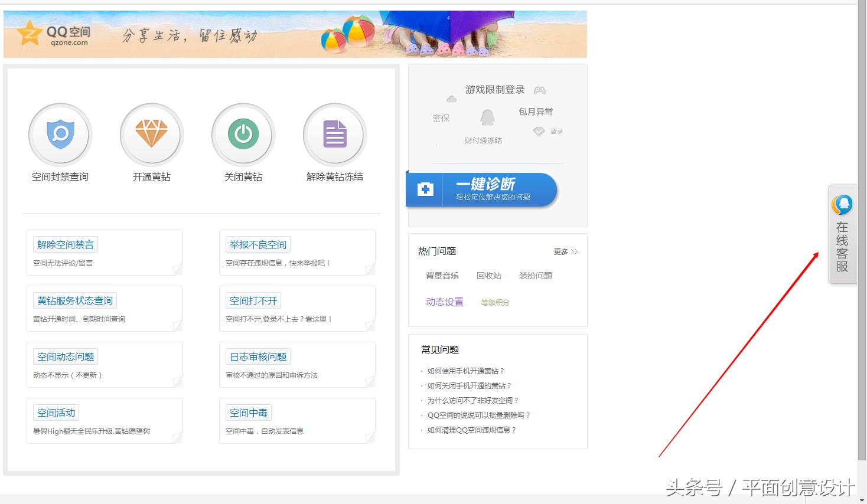Viewport: 867px width, 504px height.
Task: Click the 登录 checkmark badge
Action: click(538, 131)
